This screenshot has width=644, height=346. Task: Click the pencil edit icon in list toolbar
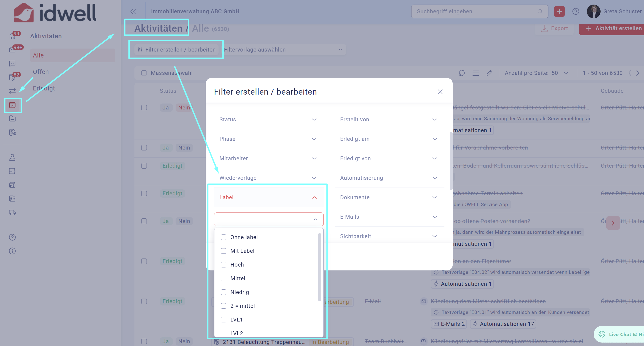point(489,73)
